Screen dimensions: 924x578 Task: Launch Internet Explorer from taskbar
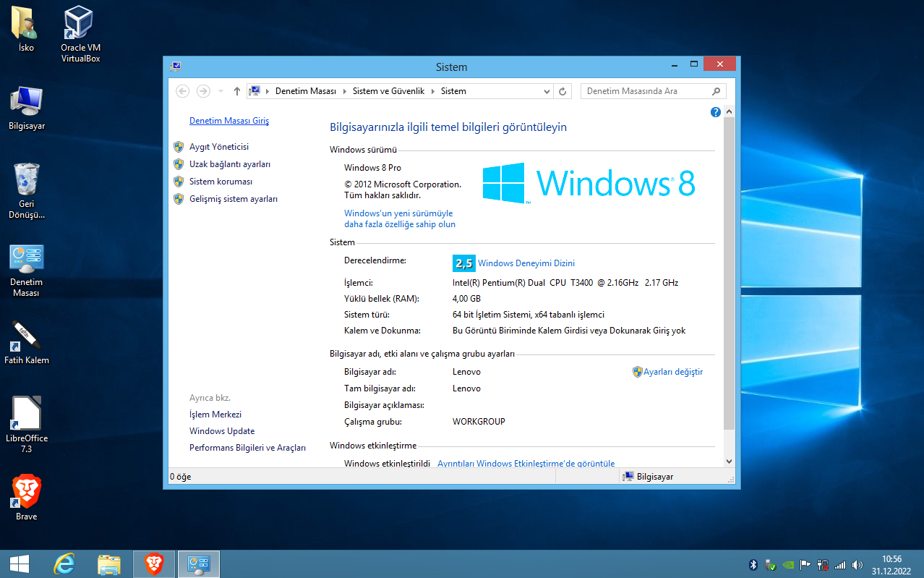[x=65, y=564]
